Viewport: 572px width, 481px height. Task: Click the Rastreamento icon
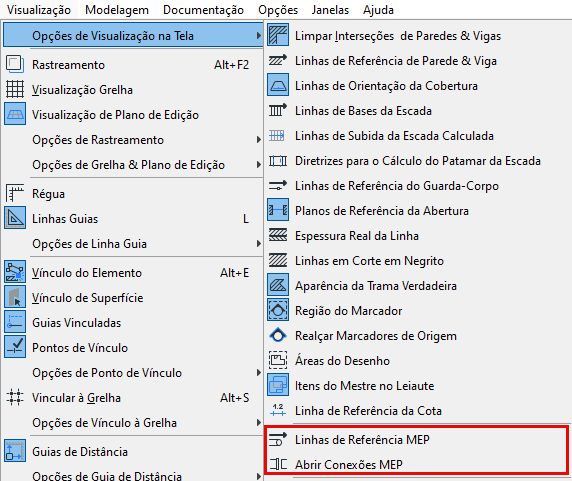(x=15, y=65)
